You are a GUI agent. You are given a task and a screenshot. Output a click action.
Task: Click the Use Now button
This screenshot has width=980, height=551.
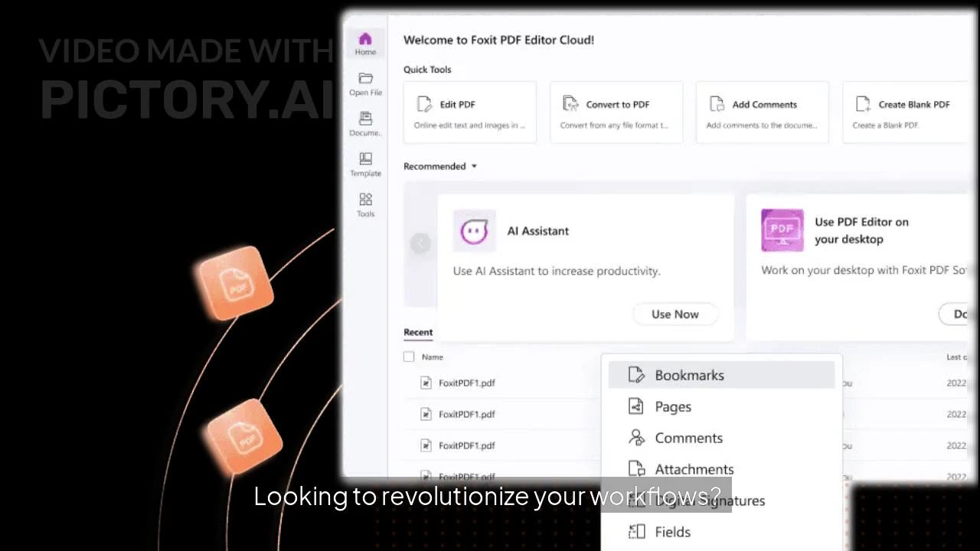click(x=675, y=314)
